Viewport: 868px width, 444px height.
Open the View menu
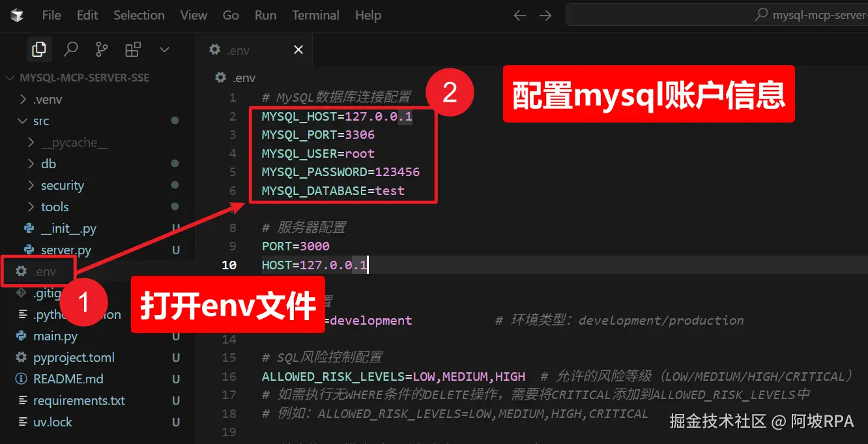(194, 15)
